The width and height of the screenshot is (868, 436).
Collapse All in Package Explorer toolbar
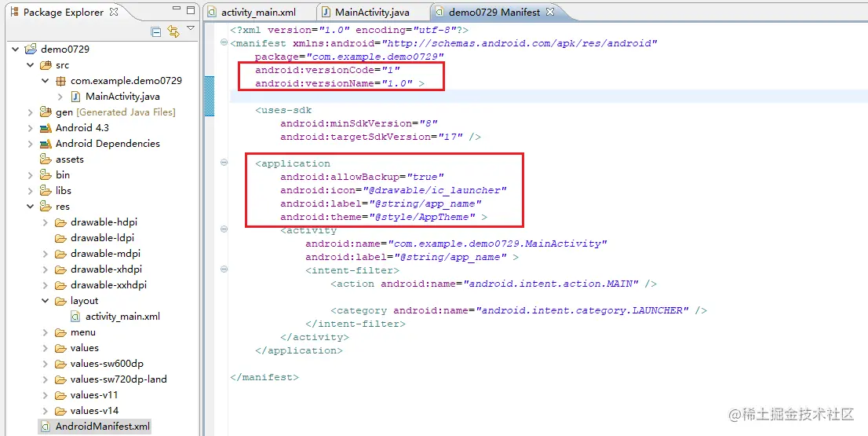[156, 31]
